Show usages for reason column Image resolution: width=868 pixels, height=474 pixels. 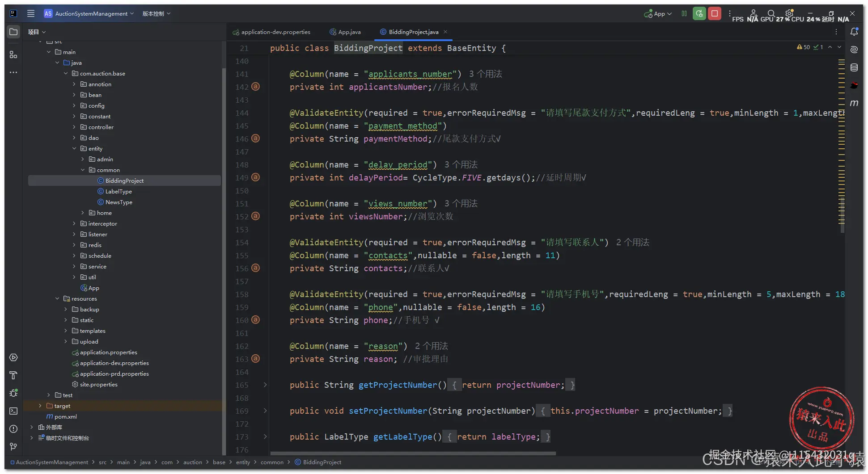(x=432, y=346)
